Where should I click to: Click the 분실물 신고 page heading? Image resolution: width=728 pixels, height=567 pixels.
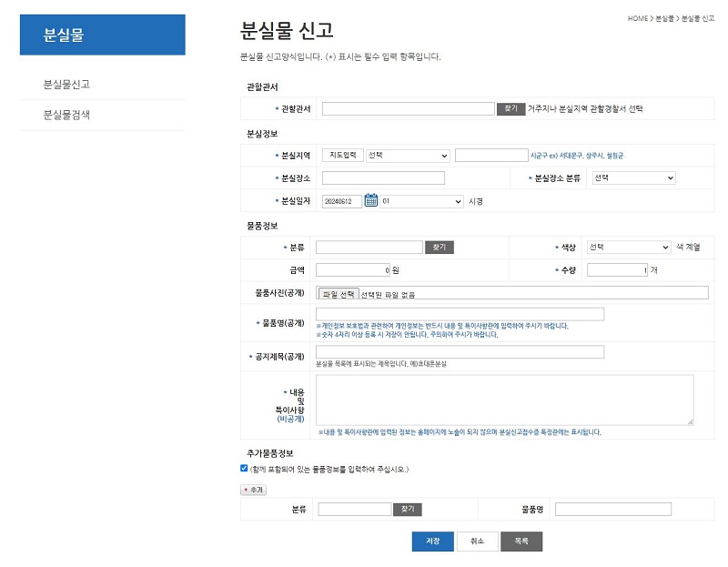click(x=287, y=31)
